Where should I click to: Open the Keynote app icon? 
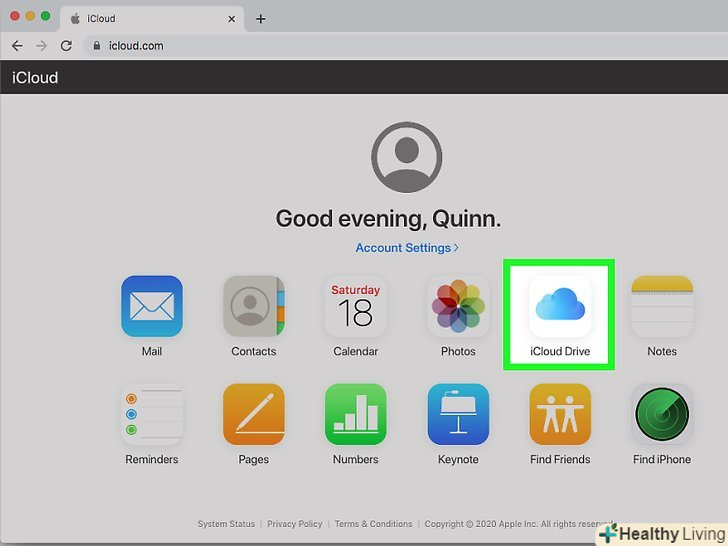tap(458, 414)
